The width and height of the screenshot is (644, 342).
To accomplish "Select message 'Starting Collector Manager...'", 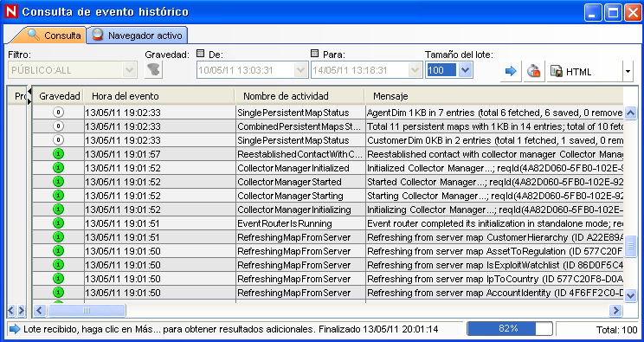I will [494, 196].
